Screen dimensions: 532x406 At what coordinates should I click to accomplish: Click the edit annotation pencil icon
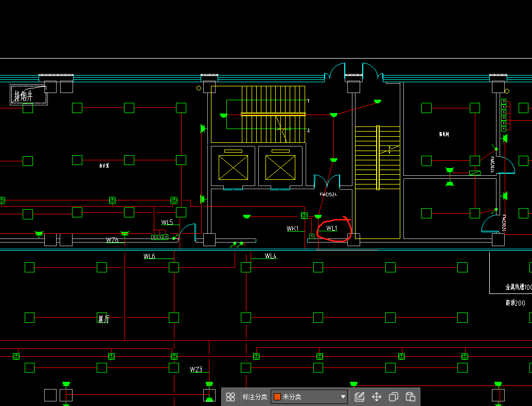tap(359, 397)
